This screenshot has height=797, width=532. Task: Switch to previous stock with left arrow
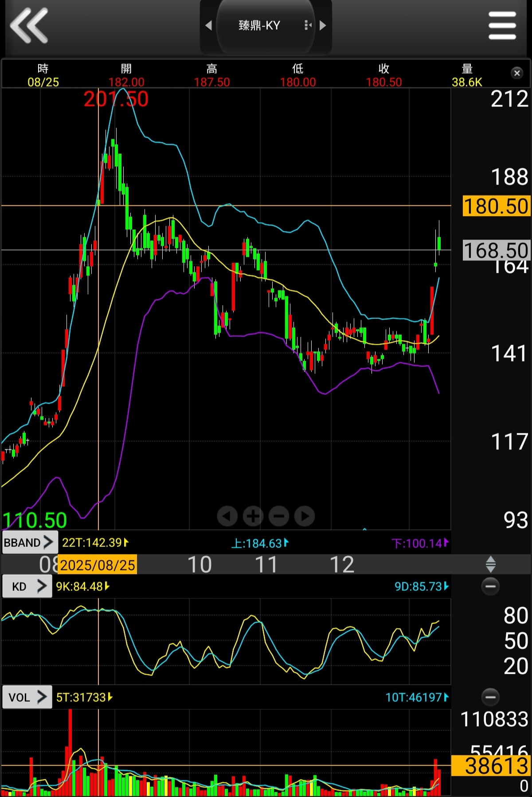[x=209, y=26]
